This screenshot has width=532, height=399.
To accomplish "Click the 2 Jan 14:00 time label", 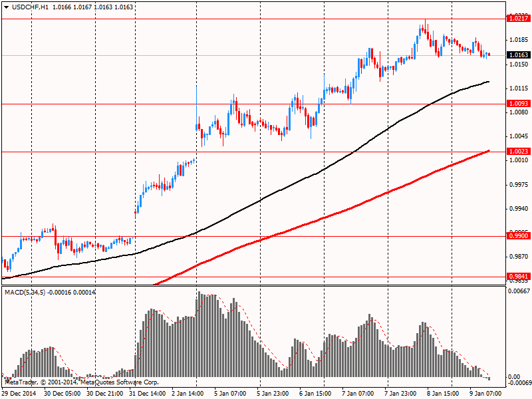I will point(188,394).
